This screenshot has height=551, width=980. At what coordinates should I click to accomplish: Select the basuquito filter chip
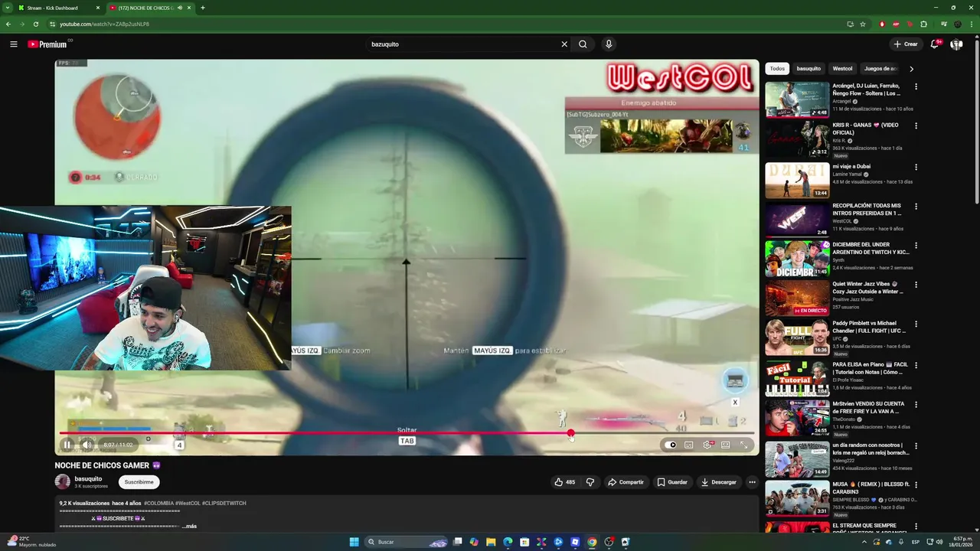[808, 69]
